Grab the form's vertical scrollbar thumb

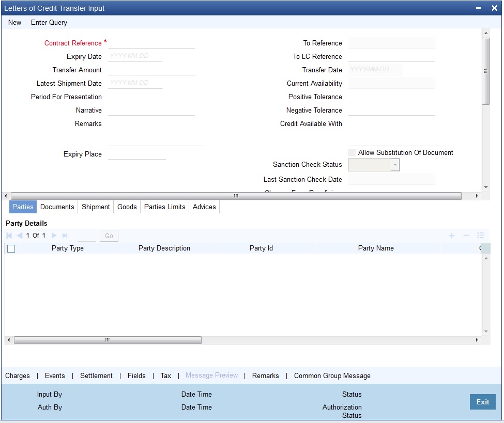tap(486, 71)
